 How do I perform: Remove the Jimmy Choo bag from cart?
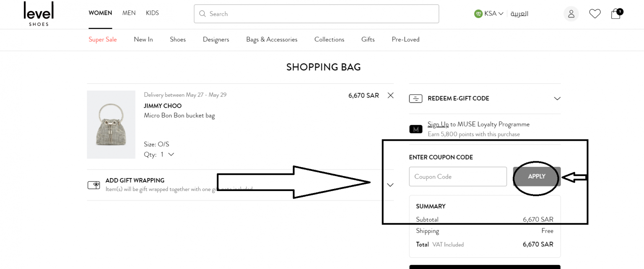click(x=390, y=95)
